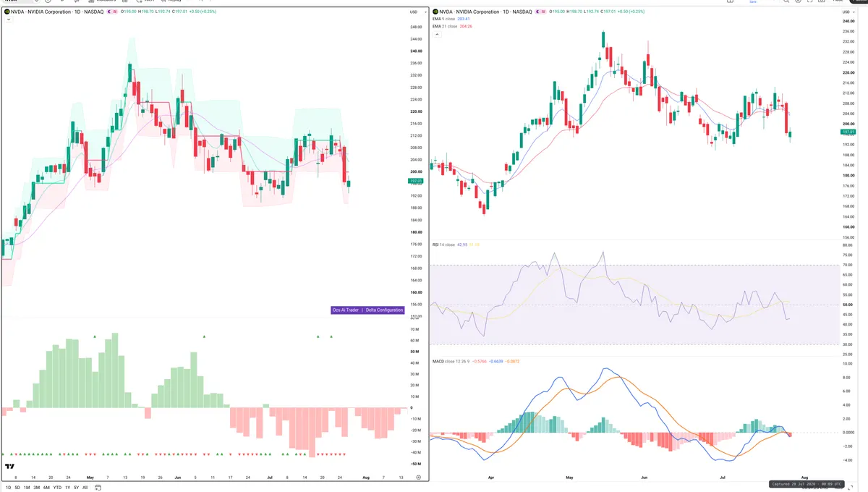
Task: Select the MACD close 12 26 9 legend
Action: tap(451, 361)
